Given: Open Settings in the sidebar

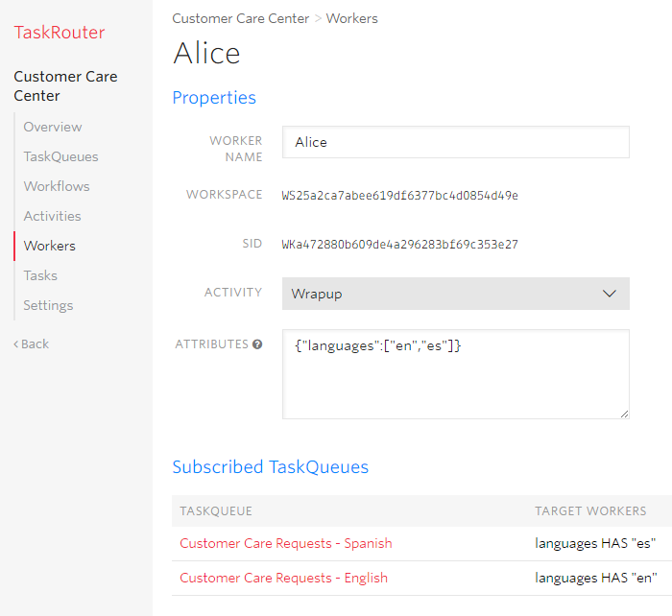Looking at the screenshot, I should [x=48, y=305].
